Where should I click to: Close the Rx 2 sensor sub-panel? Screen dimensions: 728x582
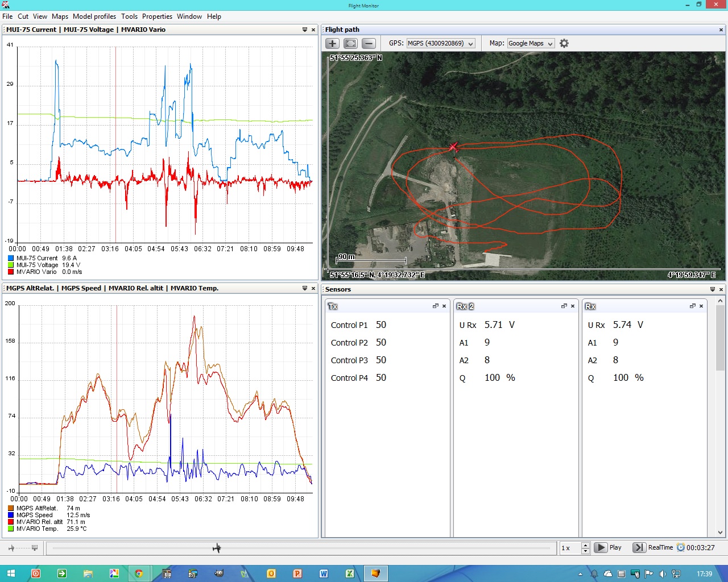(573, 306)
